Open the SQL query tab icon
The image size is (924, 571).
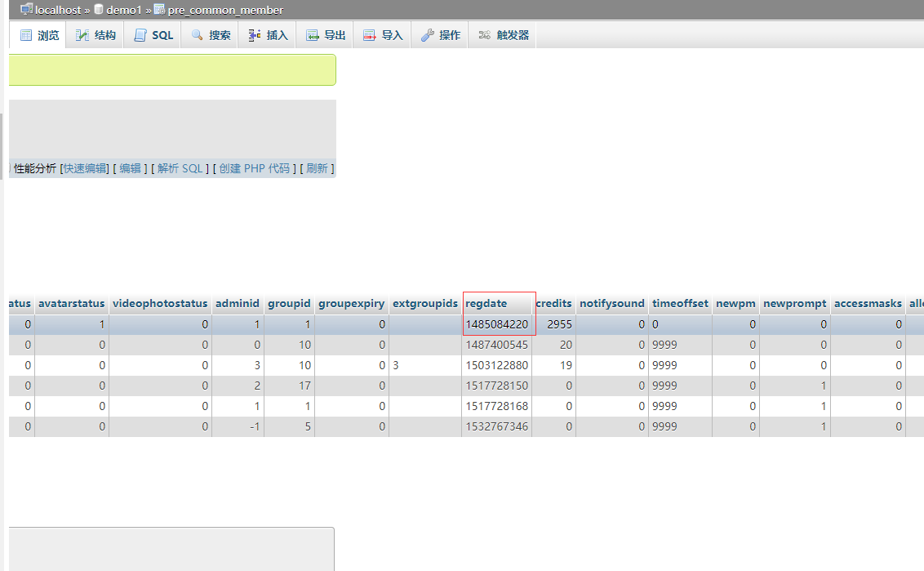coord(140,35)
